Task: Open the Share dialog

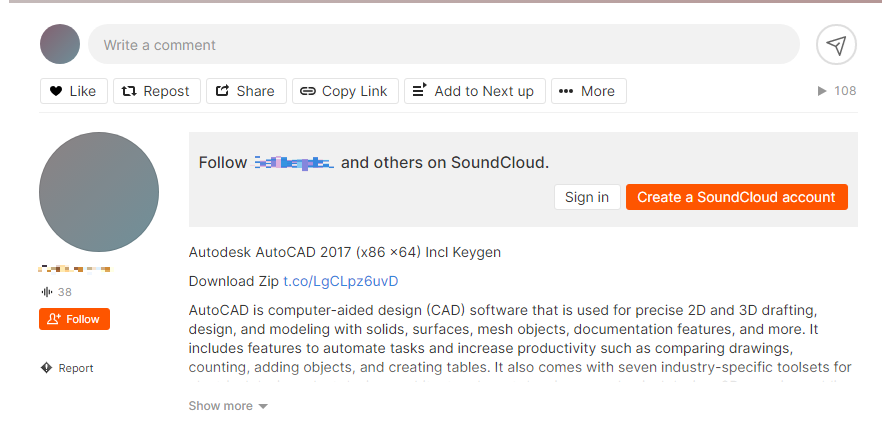Action: (x=246, y=91)
